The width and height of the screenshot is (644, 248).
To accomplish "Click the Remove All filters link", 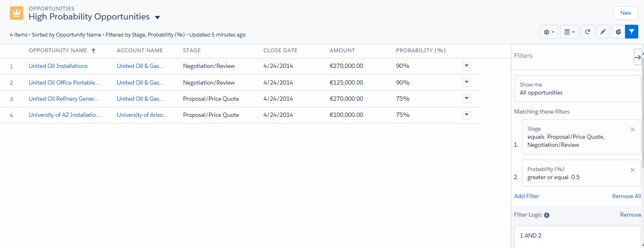I will (626, 196).
